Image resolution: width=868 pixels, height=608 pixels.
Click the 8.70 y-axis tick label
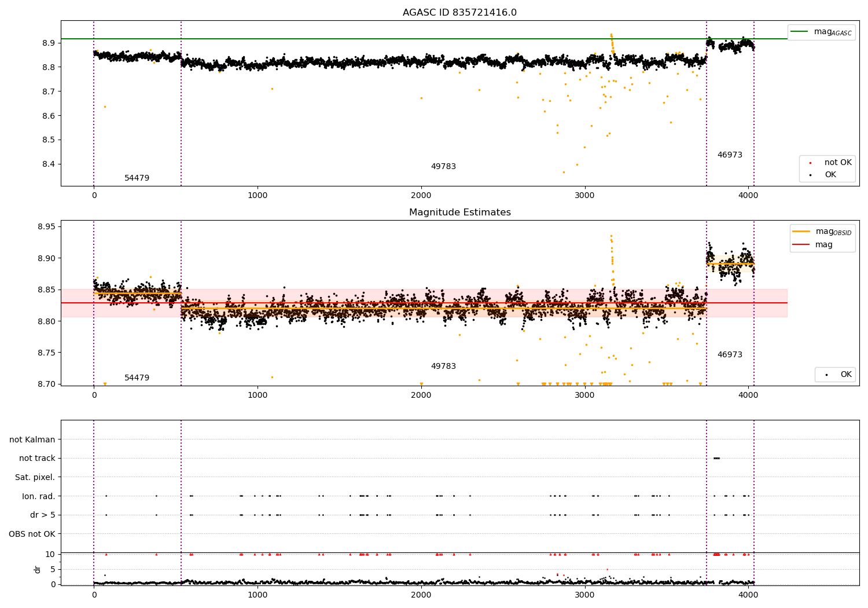pyautogui.click(x=45, y=384)
